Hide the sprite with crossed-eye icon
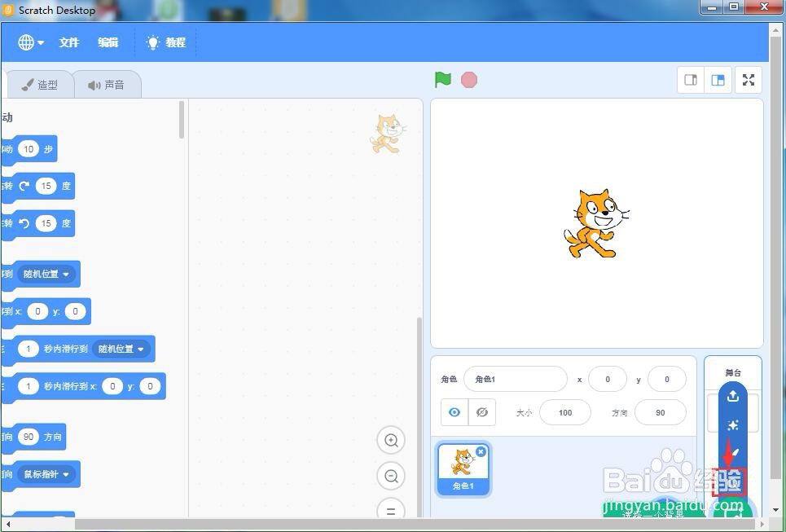The height and width of the screenshot is (532, 786). pyautogui.click(x=481, y=412)
